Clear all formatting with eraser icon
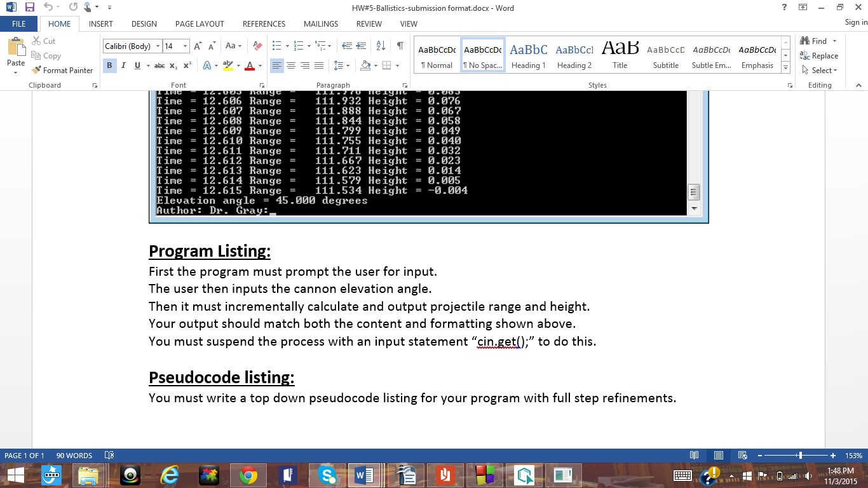This screenshot has height=488, width=868. [257, 46]
